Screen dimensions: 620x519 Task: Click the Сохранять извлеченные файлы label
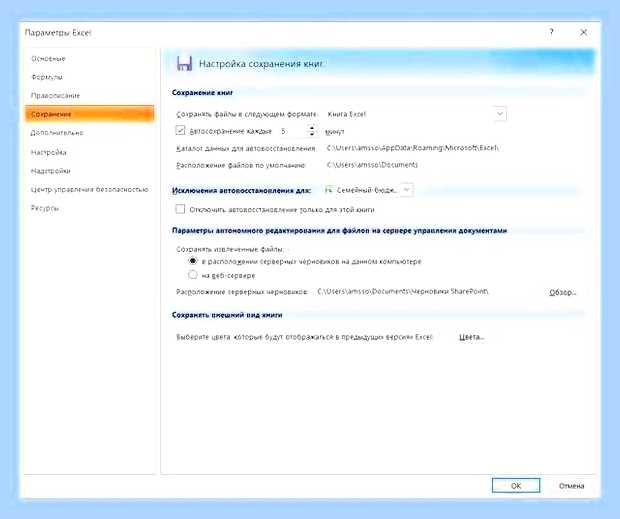[230, 249]
